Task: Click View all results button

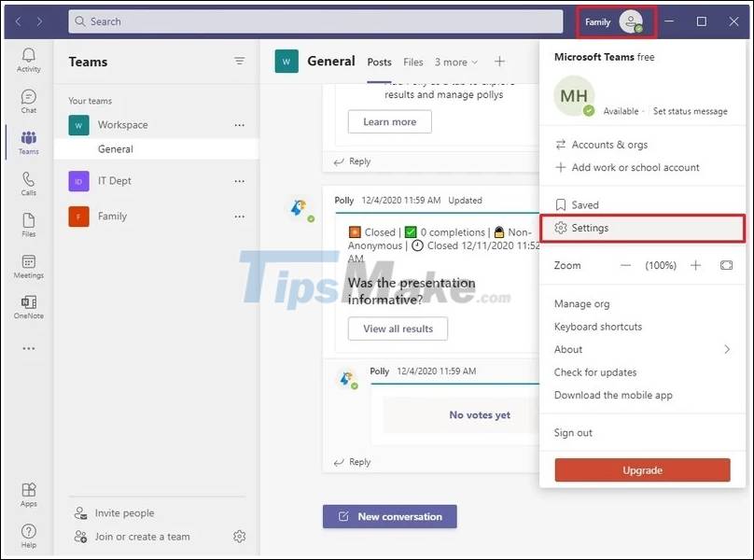Action: [x=398, y=329]
